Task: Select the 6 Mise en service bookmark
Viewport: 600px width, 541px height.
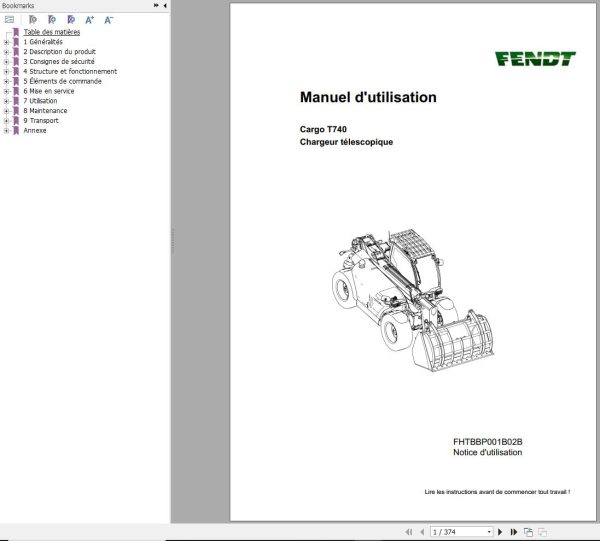Action: pos(49,91)
